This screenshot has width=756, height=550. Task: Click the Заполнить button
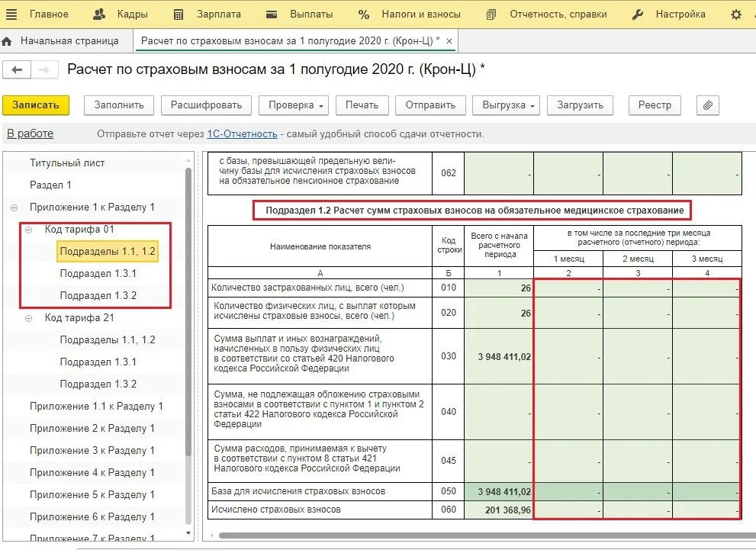[x=118, y=105]
